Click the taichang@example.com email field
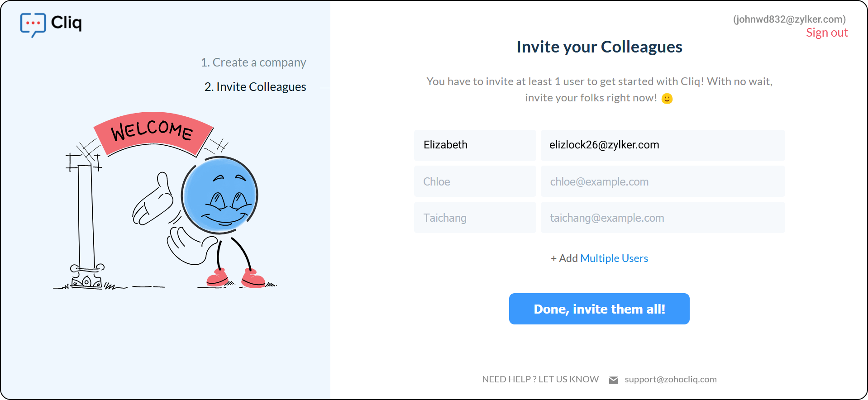The height and width of the screenshot is (400, 868). pos(662,218)
